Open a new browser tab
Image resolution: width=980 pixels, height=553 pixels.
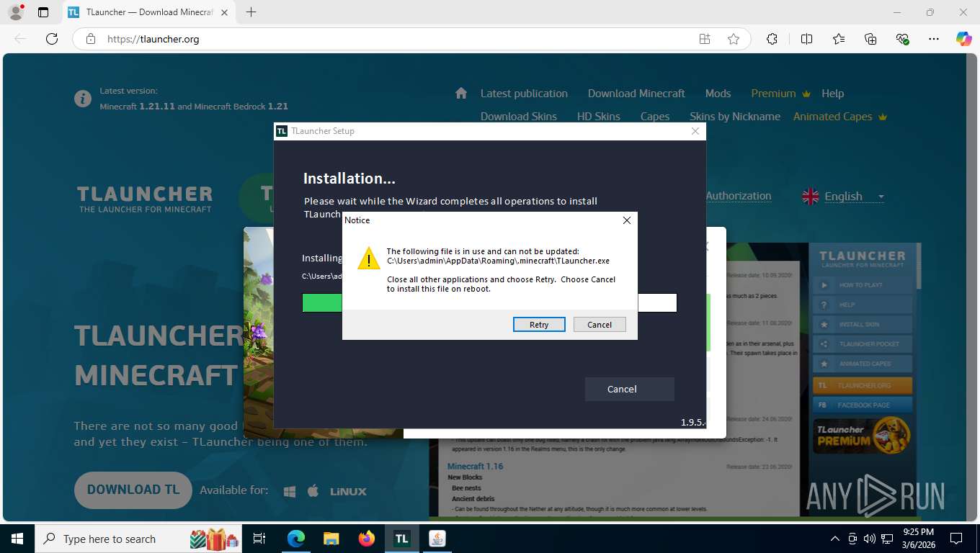click(251, 12)
